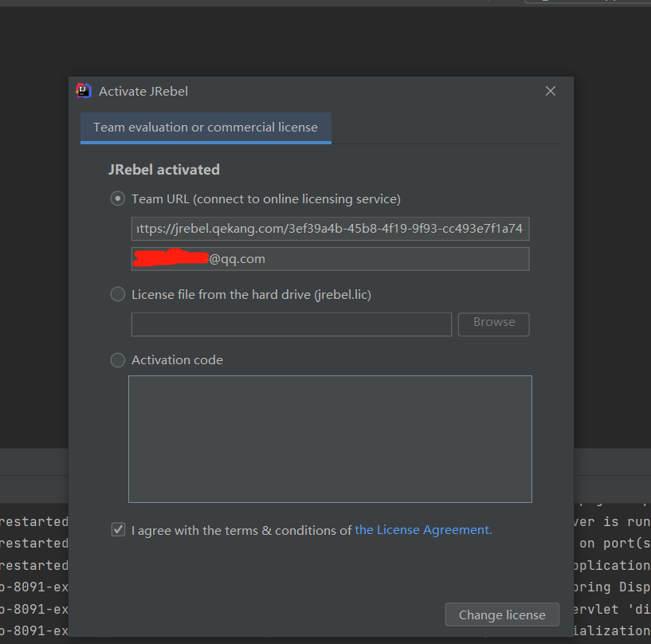Focus the empty jrebel.lic file path field
Screen dimensions: 651x644
click(x=290, y=324)
